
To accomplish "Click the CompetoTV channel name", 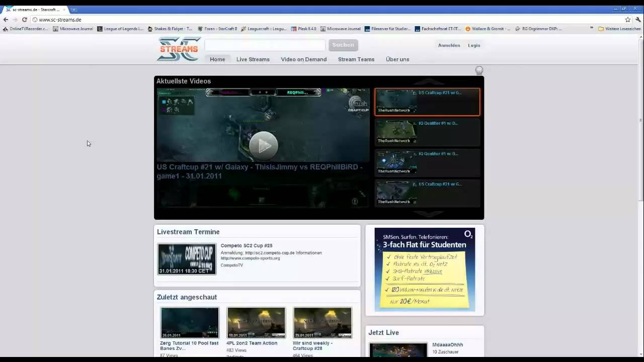I will (x=231, y=265).
